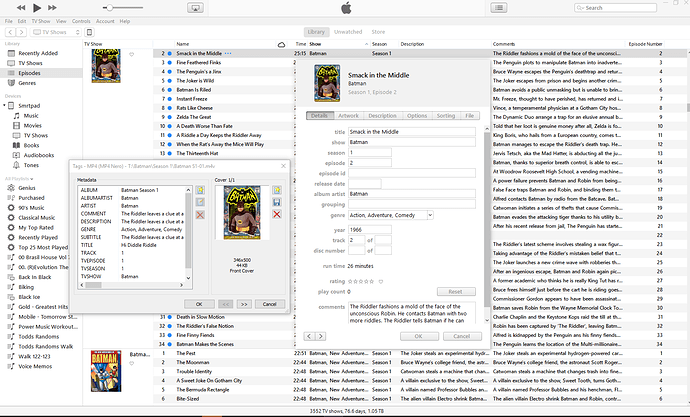Open the File menu
The height and width of the screenshot is (417, 690).
(x=8, y=21)
